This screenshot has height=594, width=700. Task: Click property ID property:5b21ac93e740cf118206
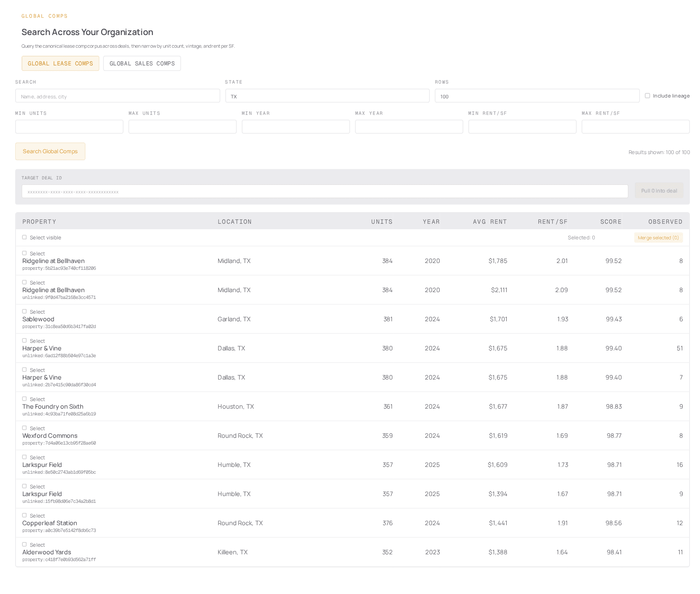pos(59,269)
